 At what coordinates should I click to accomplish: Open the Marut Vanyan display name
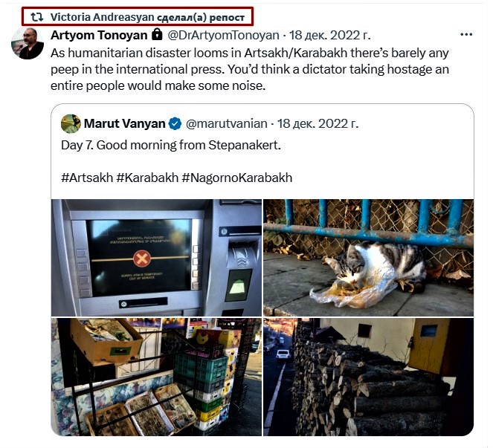[124, 124]
